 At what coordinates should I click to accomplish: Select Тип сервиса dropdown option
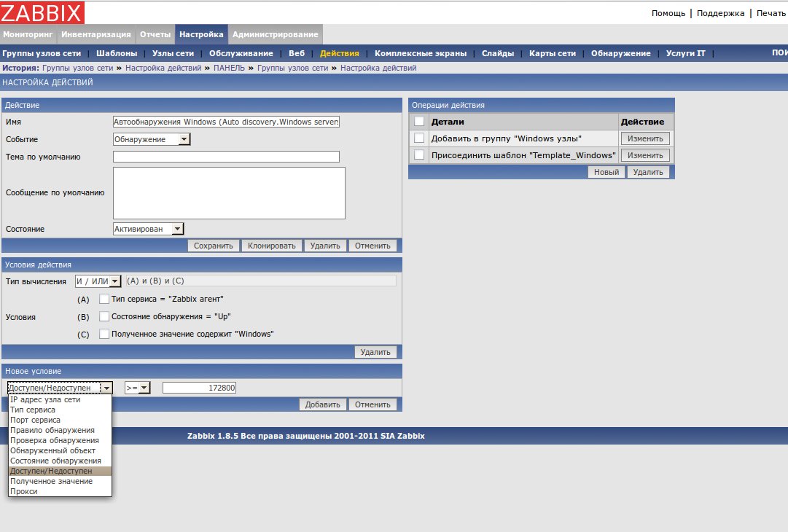coord(60,410)
